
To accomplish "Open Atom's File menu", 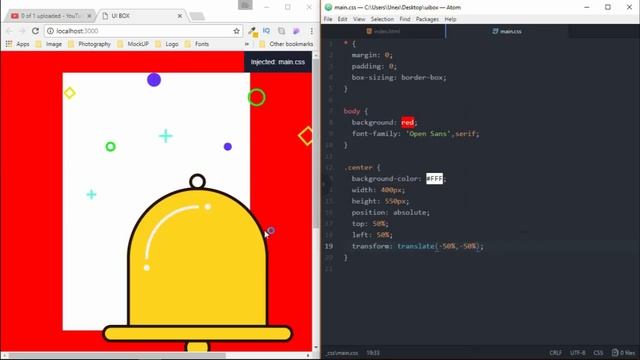I will [328, 19].
